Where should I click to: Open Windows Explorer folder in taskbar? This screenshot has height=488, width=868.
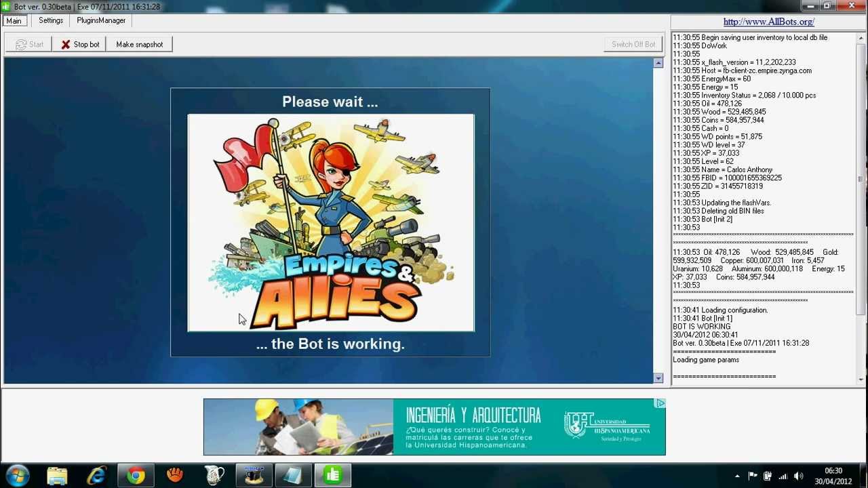(57, 475)
